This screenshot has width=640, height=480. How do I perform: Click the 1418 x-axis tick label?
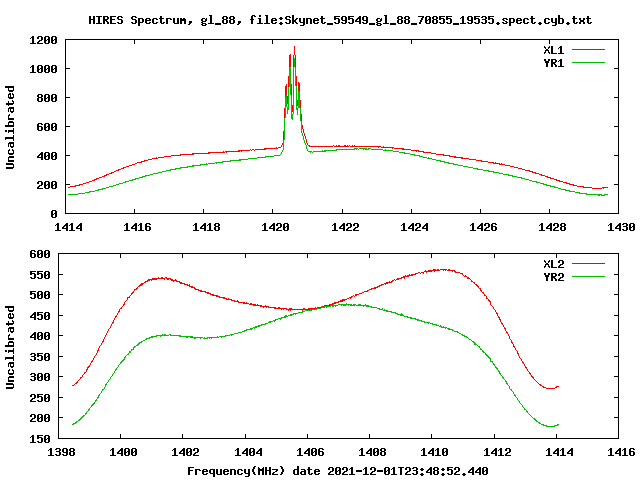coord(206,227)
